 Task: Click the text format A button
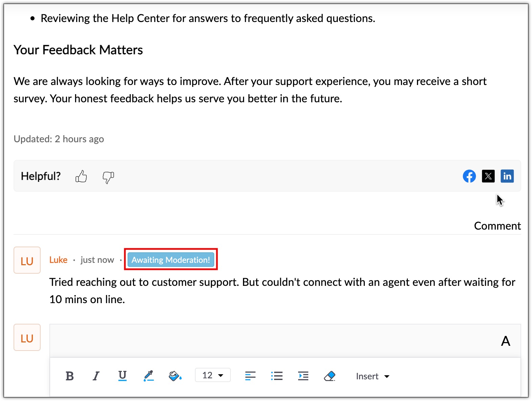coord(505,341)
